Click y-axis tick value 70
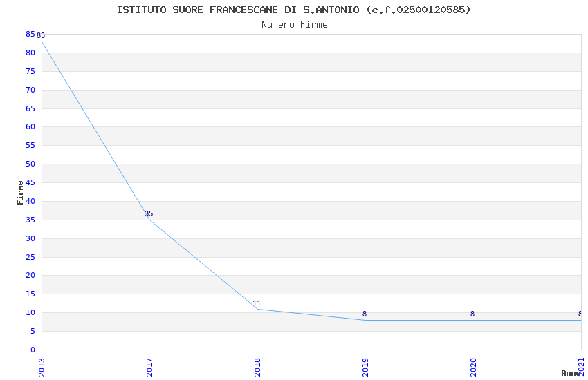 coord(30,90)
